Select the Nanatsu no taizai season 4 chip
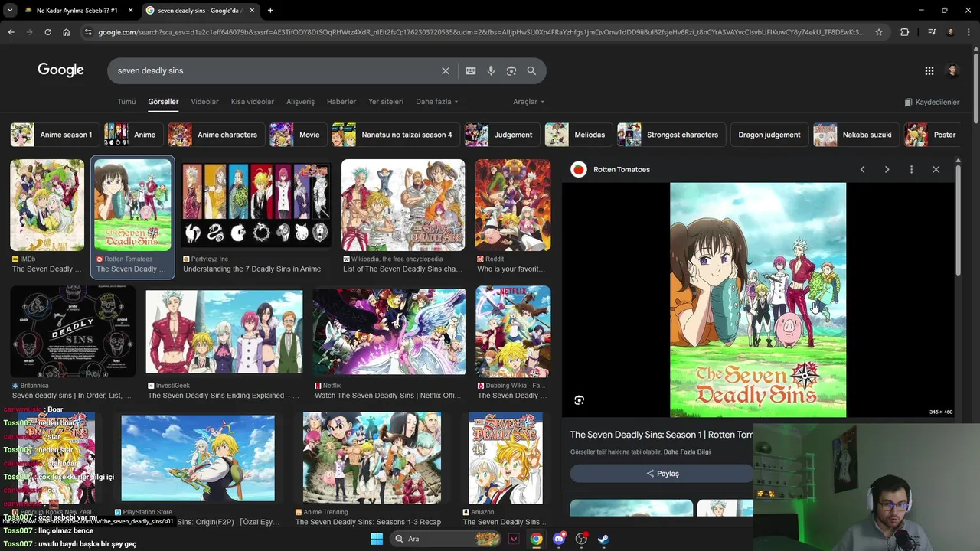The height and width of the screenshot is (551, 980). [x=395, y=135]
